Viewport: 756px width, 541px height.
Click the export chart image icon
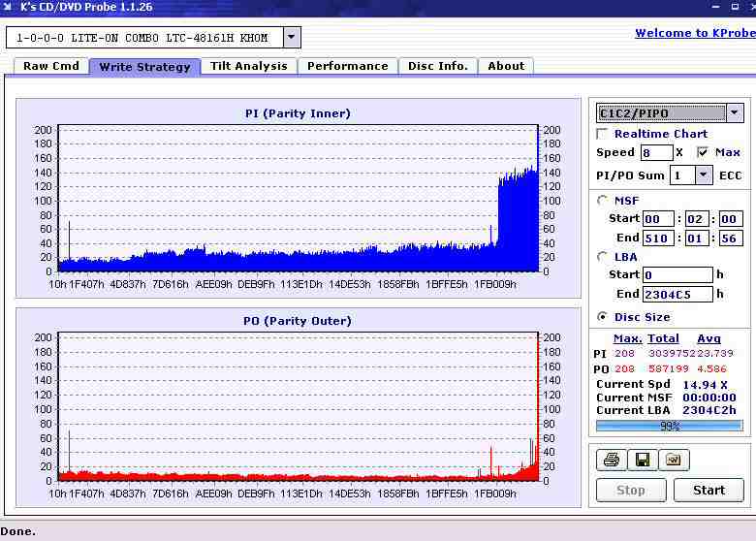[x=674, y=460]
